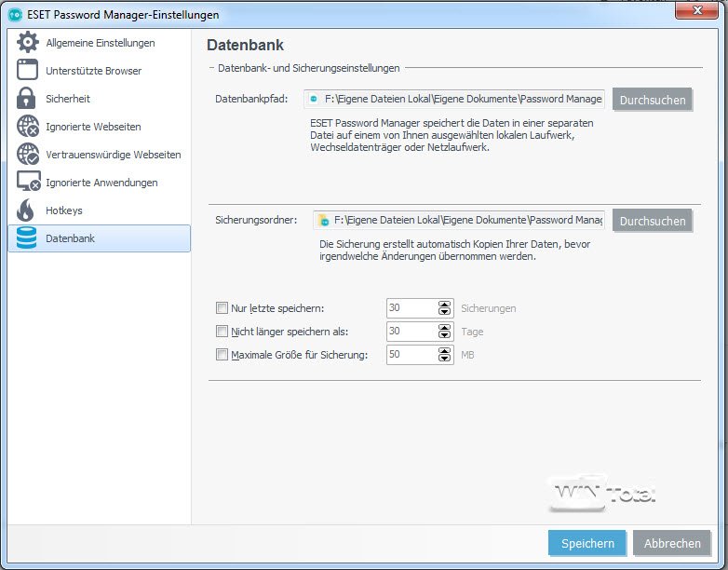Viewport: 728px width, 570px height.
Task: Decrease the MB size with the down arrow
Action: pyautogui.click(x=444, y=359)
